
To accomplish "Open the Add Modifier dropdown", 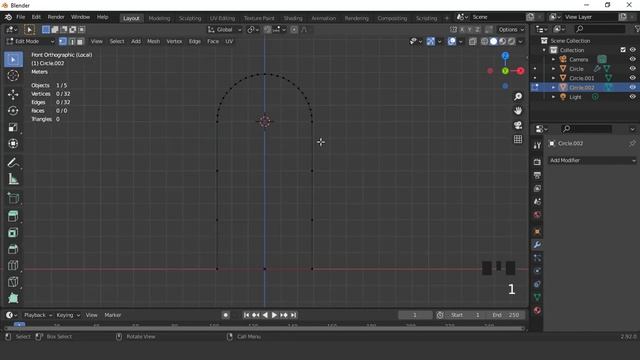I will 592,160.
